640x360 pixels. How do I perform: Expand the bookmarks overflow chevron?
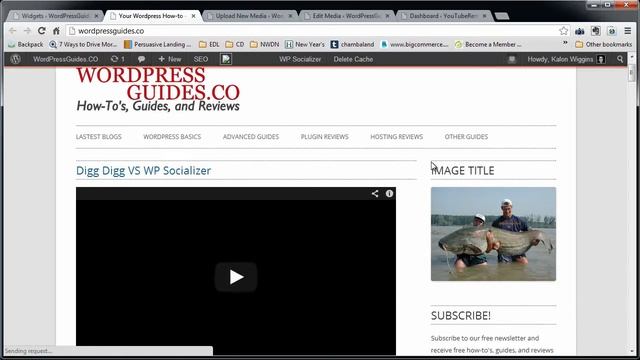[x=565, y=43]
